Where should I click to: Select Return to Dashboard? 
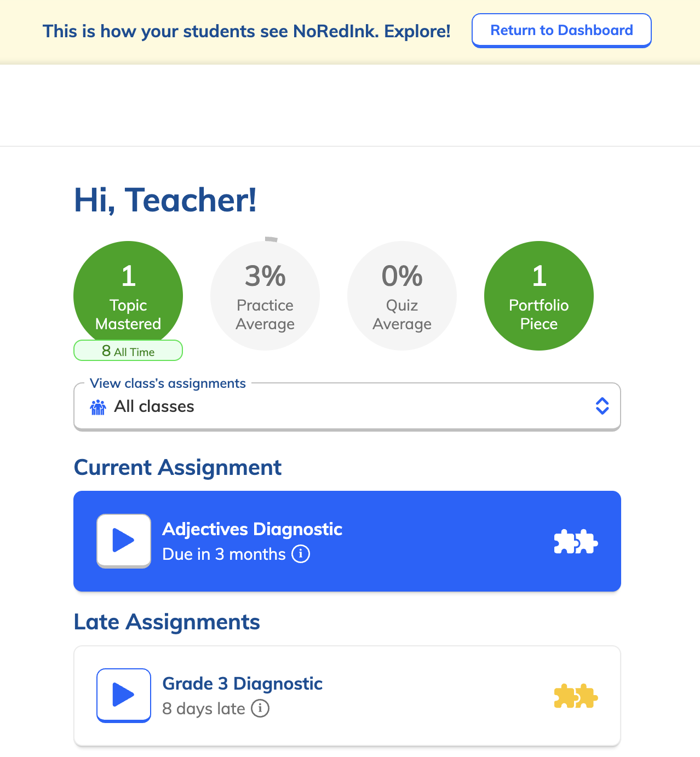(x=560, y=30)
